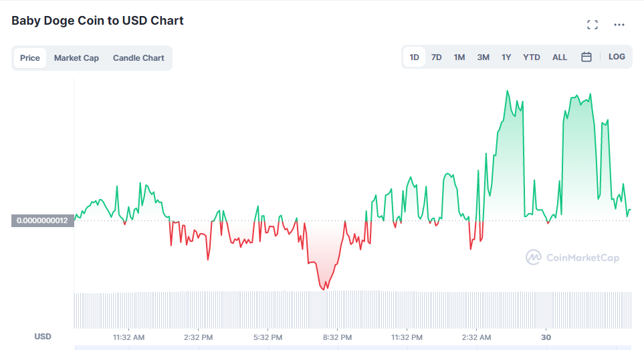Click the highest green peak on the chart

point(508,92)
